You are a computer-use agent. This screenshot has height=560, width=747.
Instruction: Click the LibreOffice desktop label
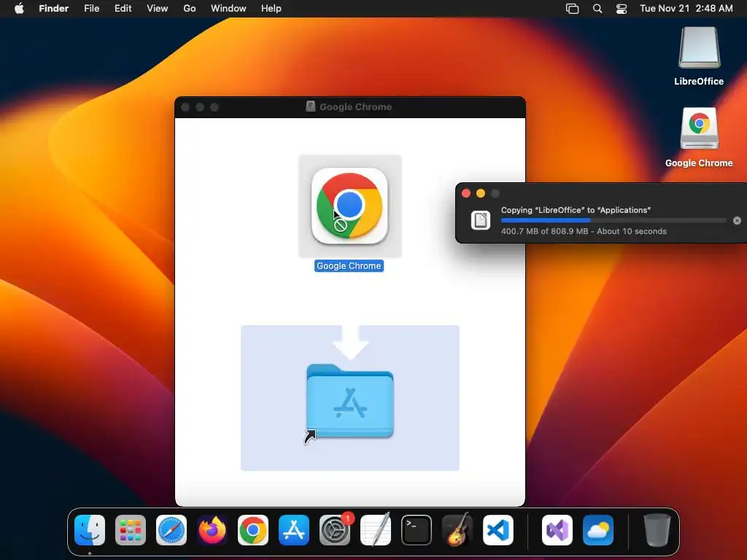[x=699, y=82]
